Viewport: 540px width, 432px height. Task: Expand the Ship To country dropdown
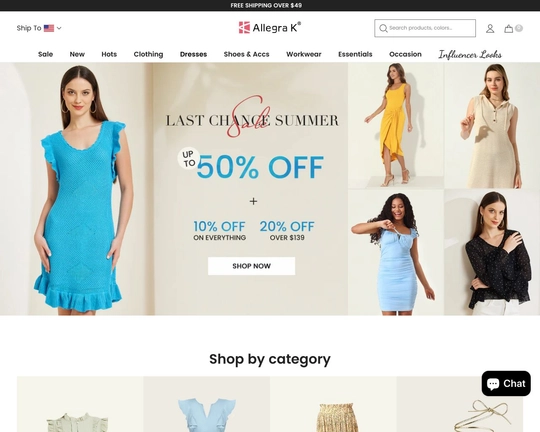tap(39, 28)
